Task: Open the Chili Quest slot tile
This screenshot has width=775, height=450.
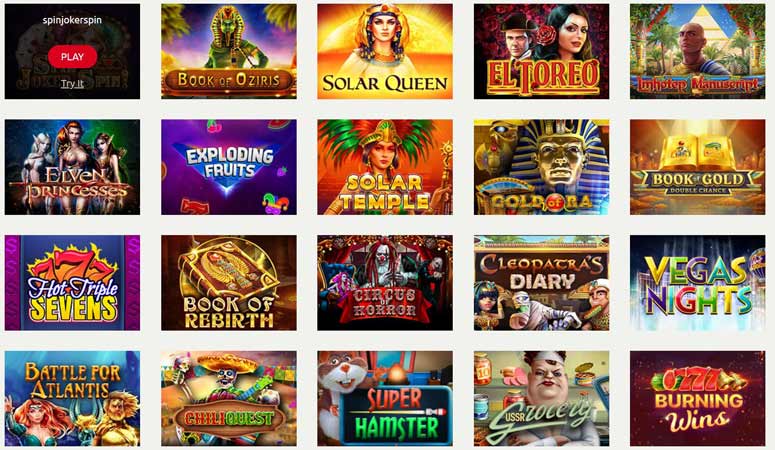Action: (x=229, y=399)
